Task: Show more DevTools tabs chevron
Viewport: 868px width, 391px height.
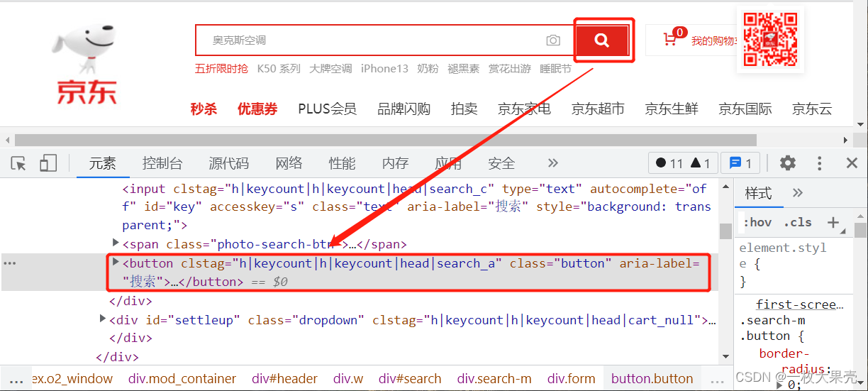Action: click(553, 163)
